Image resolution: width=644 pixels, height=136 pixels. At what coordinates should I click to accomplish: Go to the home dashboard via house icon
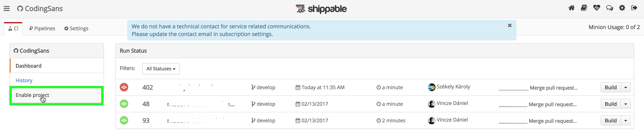coord(572,8)
